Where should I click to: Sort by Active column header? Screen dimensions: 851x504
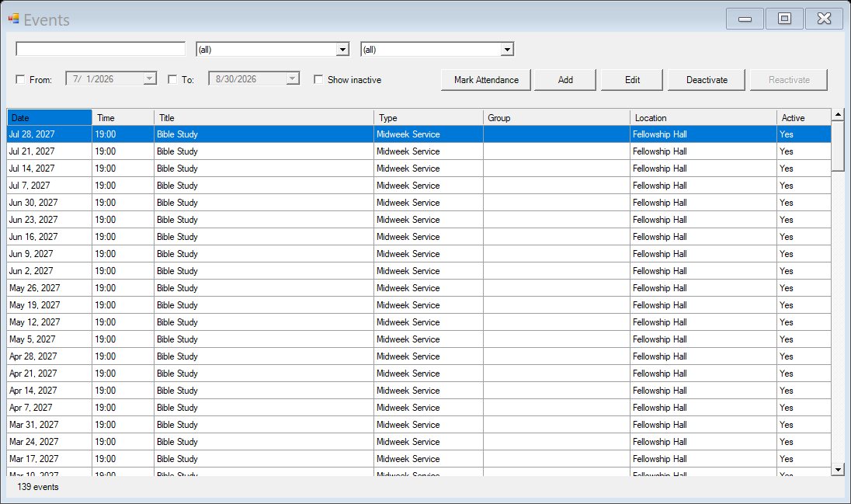(x=804, y=118)
